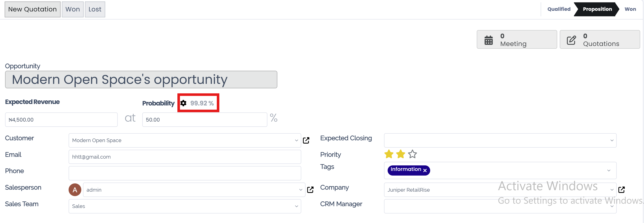Click the admin avatar icon
644x223 pixels.
[75, 190]
